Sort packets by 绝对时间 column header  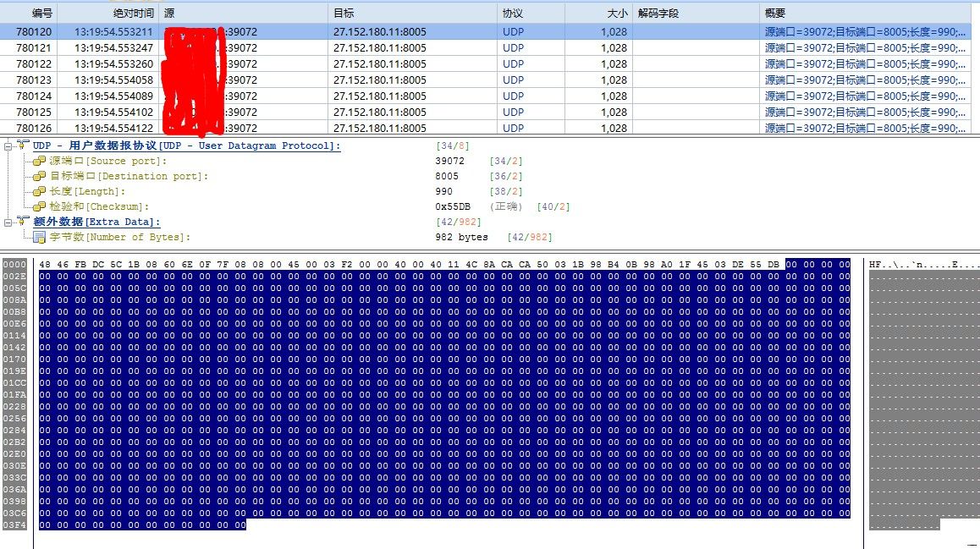[107, 14]
